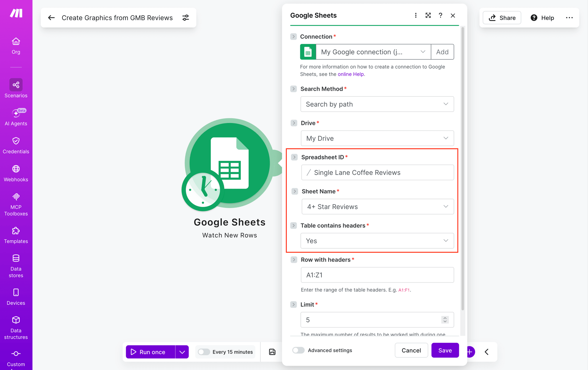Go back using the left arrow
Viewport: 588px width, 370px height.
tap(51, 18)
